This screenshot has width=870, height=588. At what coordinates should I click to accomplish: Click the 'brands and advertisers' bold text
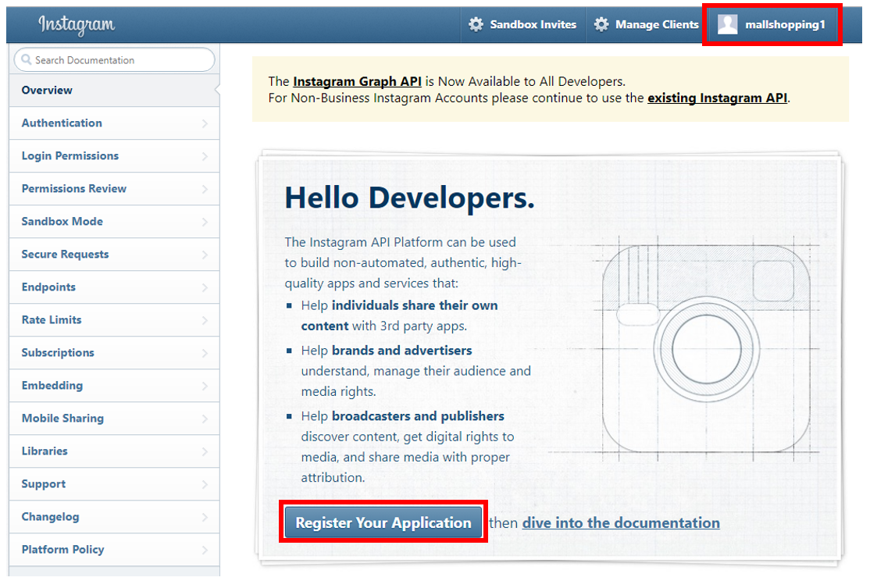coord(401,351)
